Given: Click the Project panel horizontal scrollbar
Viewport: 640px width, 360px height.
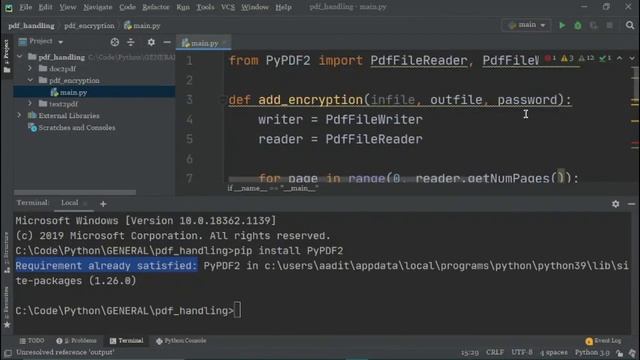Looking at the screenshot, I should (x=75, y=192).
